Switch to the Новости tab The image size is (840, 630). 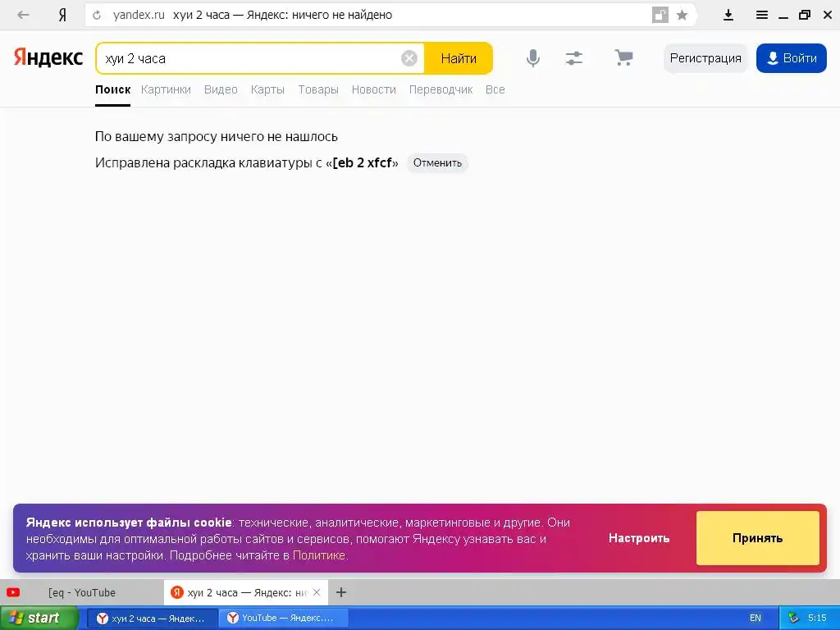coord(373,89)
